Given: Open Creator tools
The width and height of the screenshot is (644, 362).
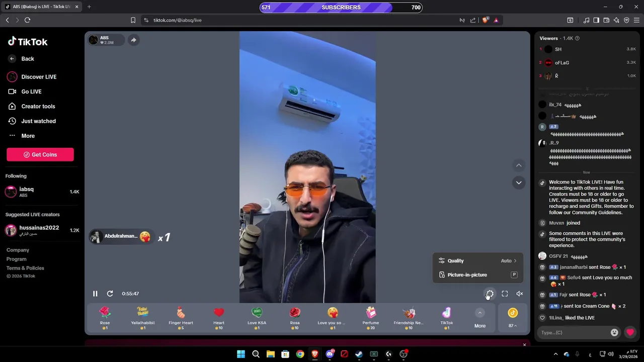Looking at the screenshot, I should point(31,107).
